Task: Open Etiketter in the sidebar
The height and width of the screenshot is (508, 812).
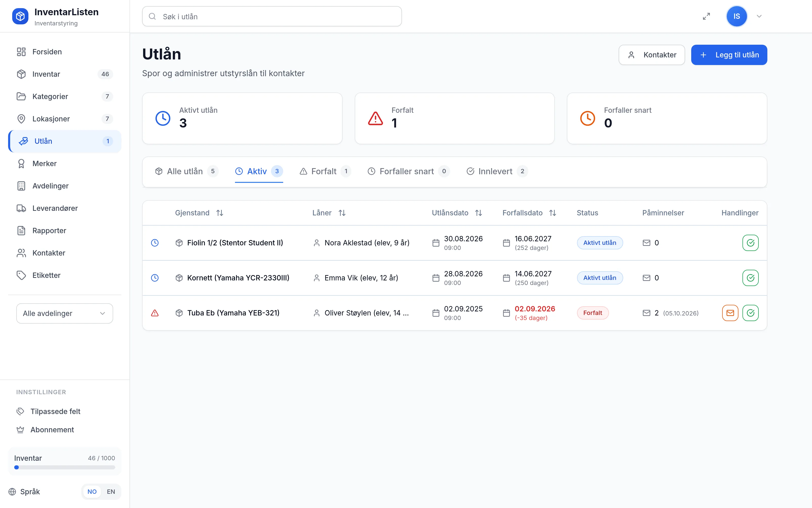Action: point(64,275)
